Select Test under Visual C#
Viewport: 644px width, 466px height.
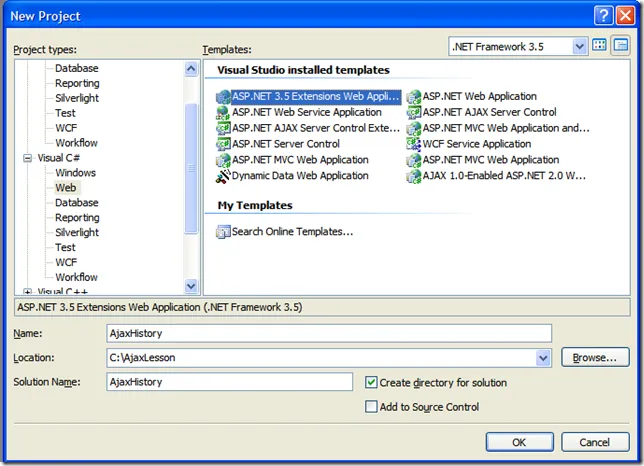coord(65,248)
